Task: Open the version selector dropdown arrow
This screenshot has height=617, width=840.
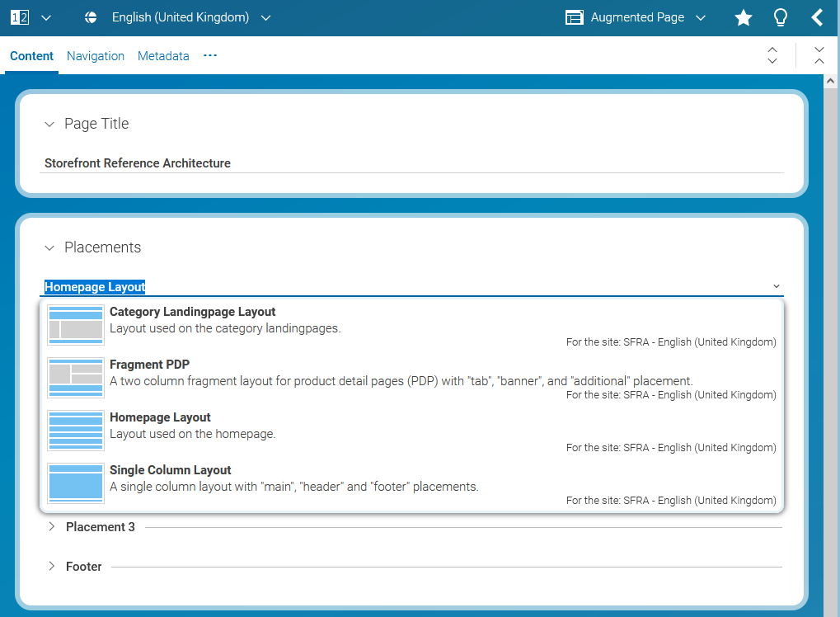Action: pyautogui.click(x=45, y=17)
